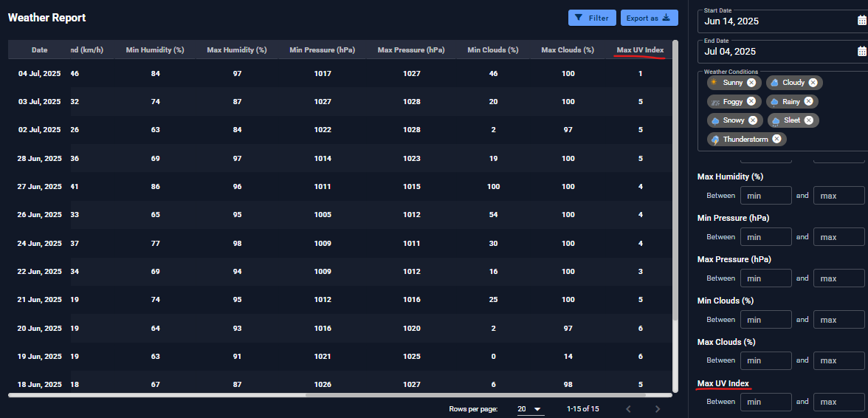The height and width of the screenshot is (418, 868).
Task: Click the sleet icon on Sleet chip
Action: (776, 120)
